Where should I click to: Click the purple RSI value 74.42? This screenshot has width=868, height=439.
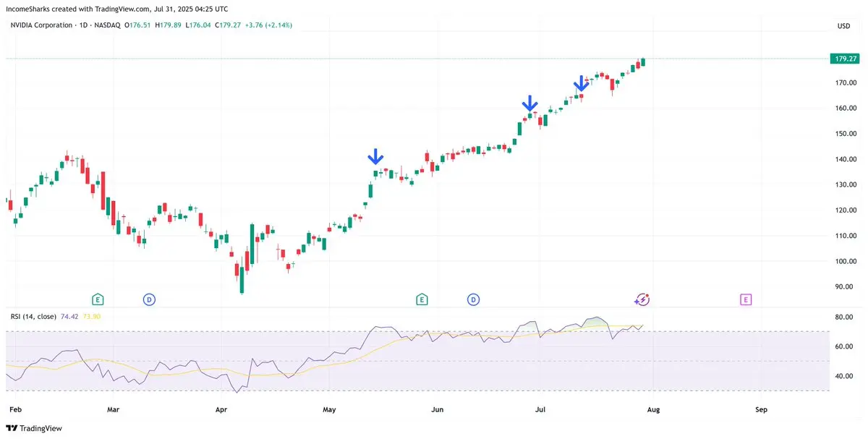click(x=71, y=316)
